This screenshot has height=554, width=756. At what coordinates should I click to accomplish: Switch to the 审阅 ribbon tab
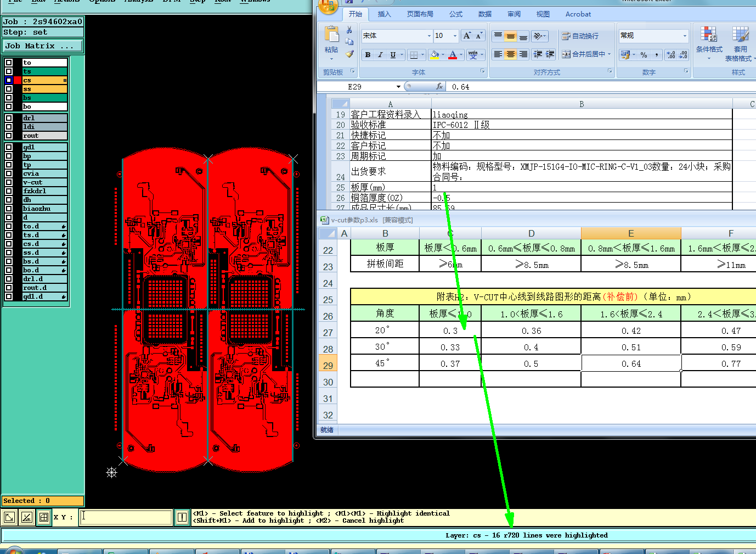pos(514,14)
